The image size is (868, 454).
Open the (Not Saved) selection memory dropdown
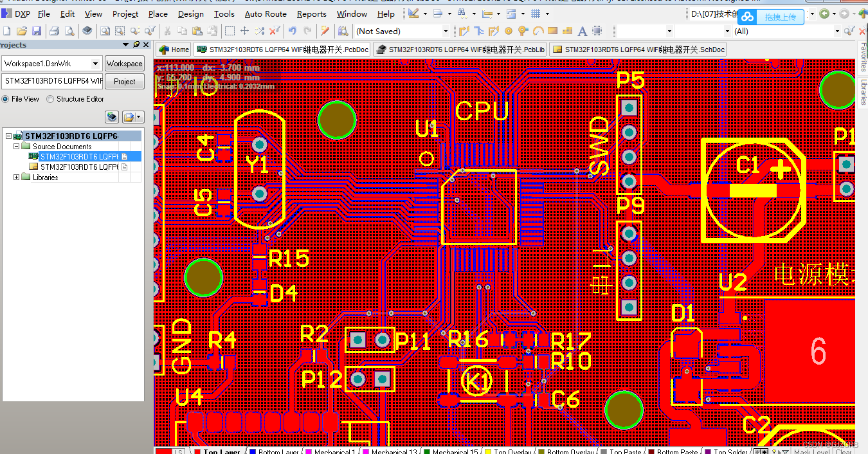tap(446, 30)
